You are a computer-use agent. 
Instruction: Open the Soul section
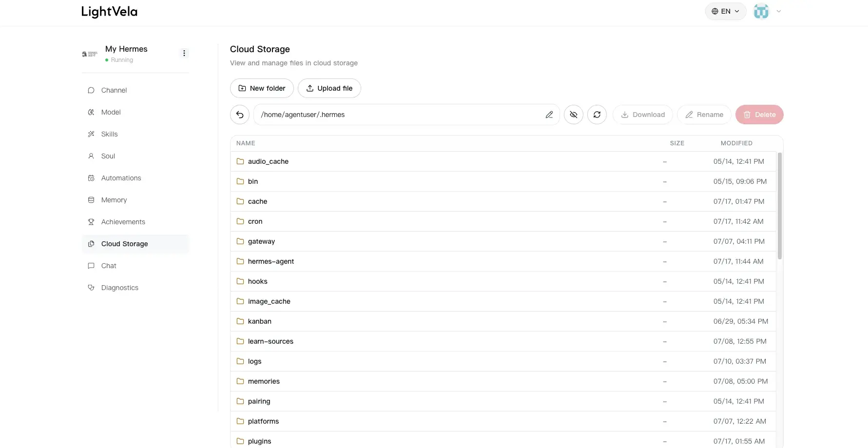pos(135,156)
